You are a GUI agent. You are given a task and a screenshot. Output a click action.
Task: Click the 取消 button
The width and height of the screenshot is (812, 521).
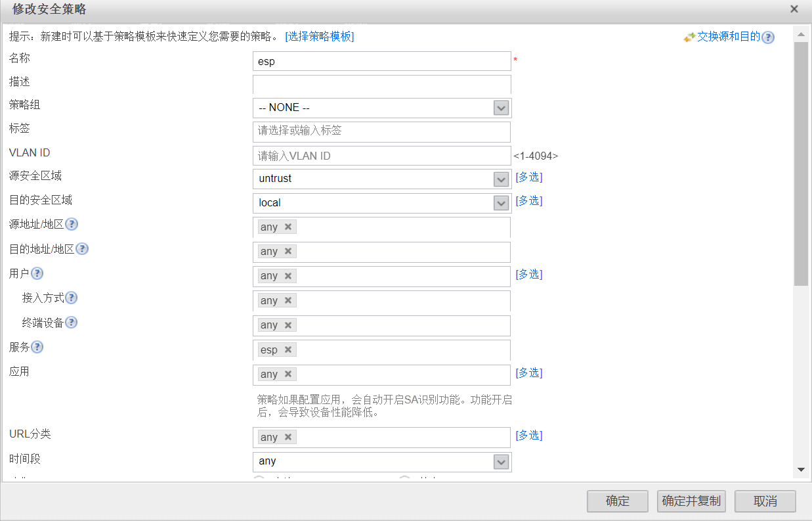[765, 501]
